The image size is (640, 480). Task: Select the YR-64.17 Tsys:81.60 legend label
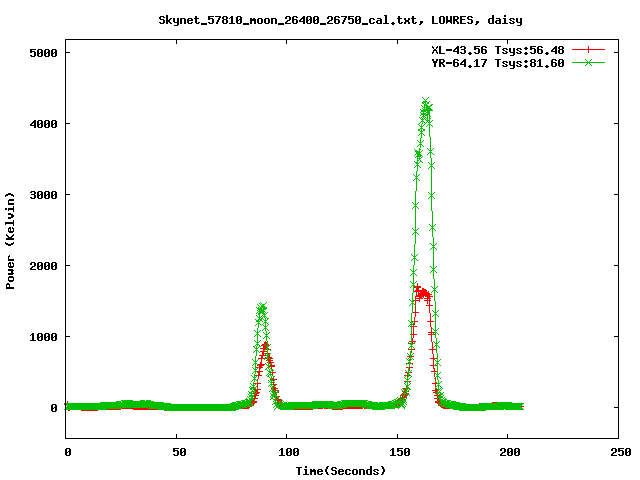click(498, 63)
